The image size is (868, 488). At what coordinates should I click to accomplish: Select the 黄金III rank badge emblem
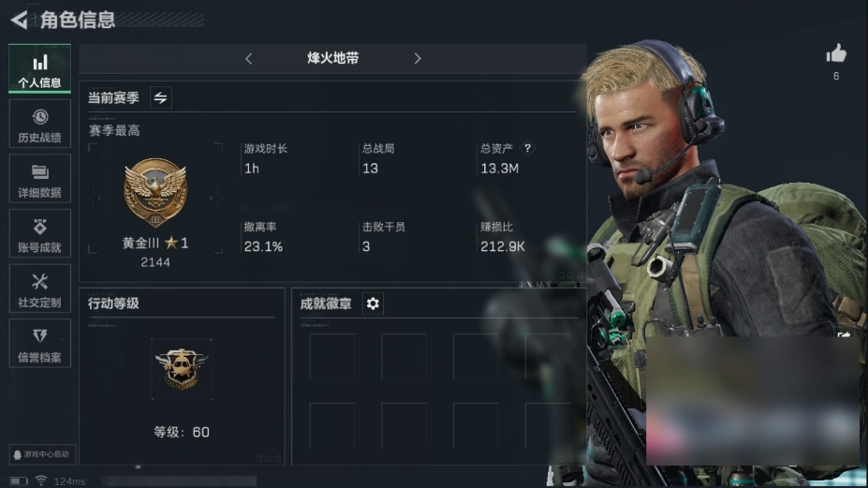coord(155,193)
